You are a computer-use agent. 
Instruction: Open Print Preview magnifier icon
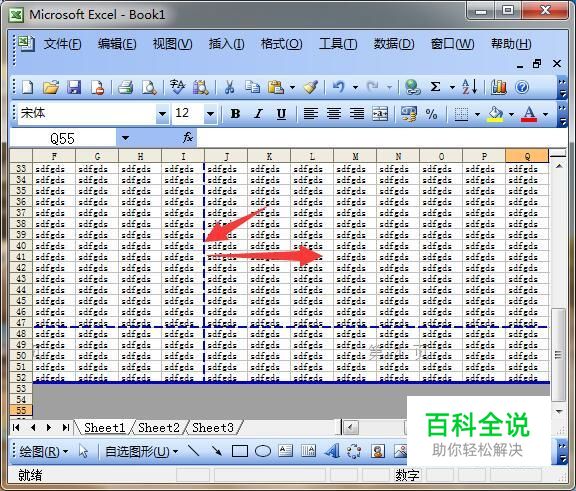(x=149, y=87)
